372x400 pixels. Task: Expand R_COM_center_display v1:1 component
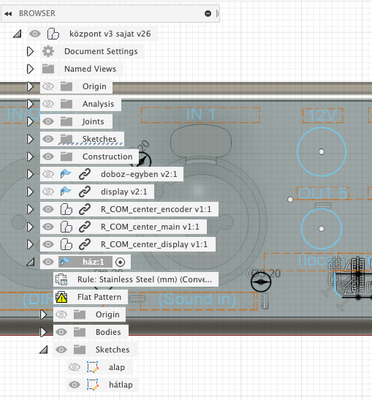[x=30, y=245]
